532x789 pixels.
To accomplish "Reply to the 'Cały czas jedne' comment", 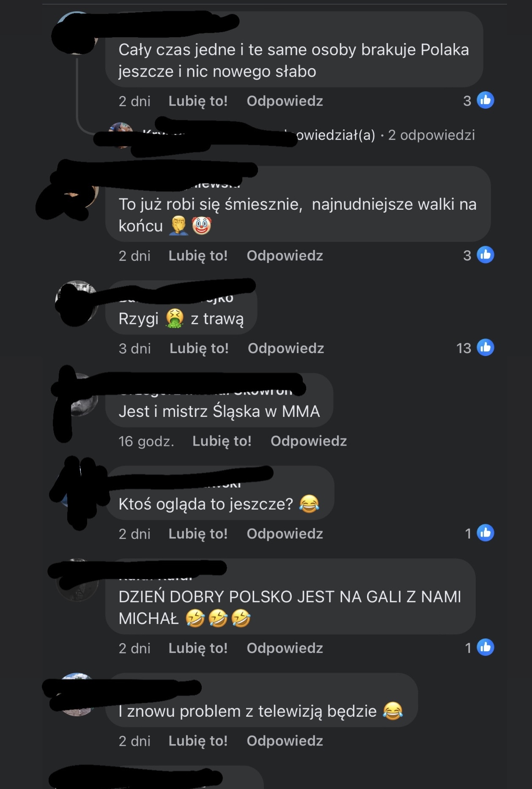I will (x=285, y=101).
